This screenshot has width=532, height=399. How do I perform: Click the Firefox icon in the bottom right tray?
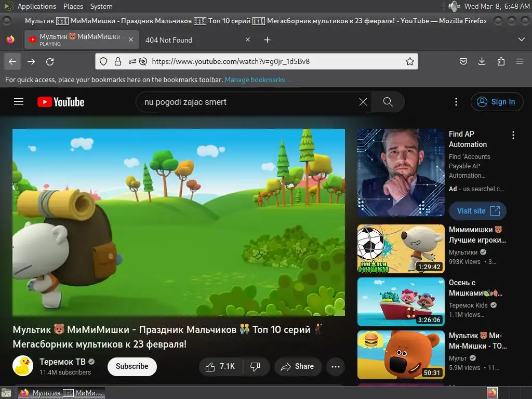492,393
